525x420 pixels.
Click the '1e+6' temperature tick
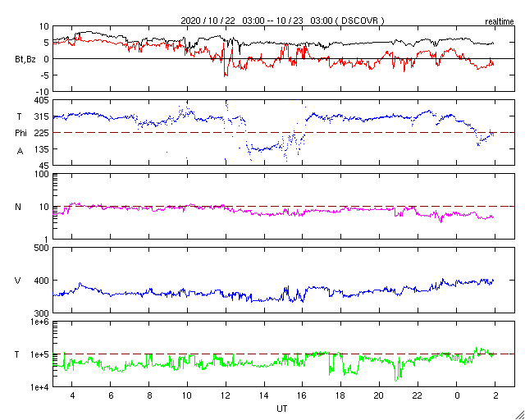coord(41,322)
